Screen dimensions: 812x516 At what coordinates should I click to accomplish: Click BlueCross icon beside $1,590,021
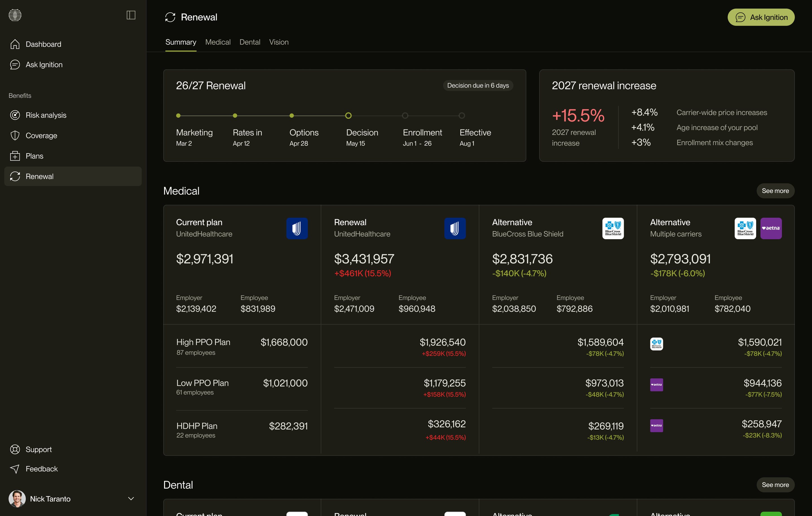coord(657,344)
